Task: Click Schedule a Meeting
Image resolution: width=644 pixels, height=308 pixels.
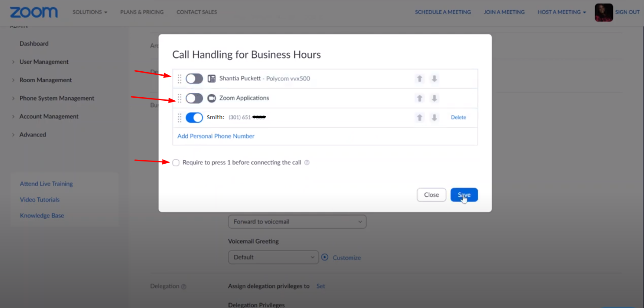Action: click(443, 12)
